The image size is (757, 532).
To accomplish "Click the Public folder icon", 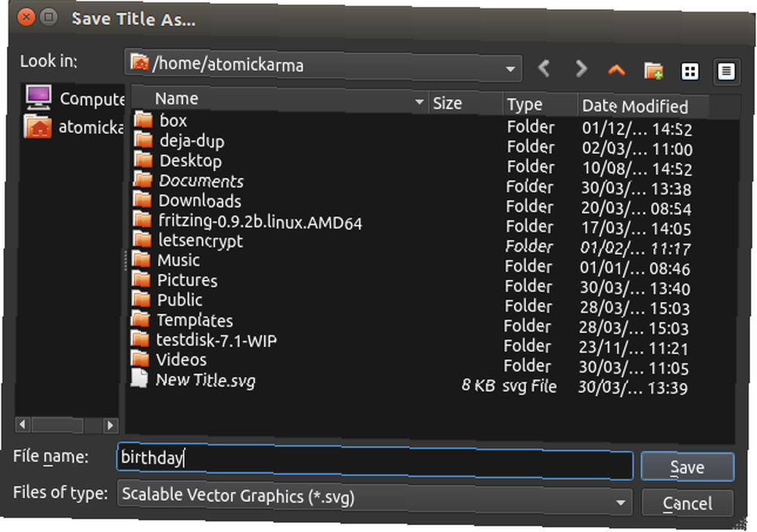I will pos(141,299).
